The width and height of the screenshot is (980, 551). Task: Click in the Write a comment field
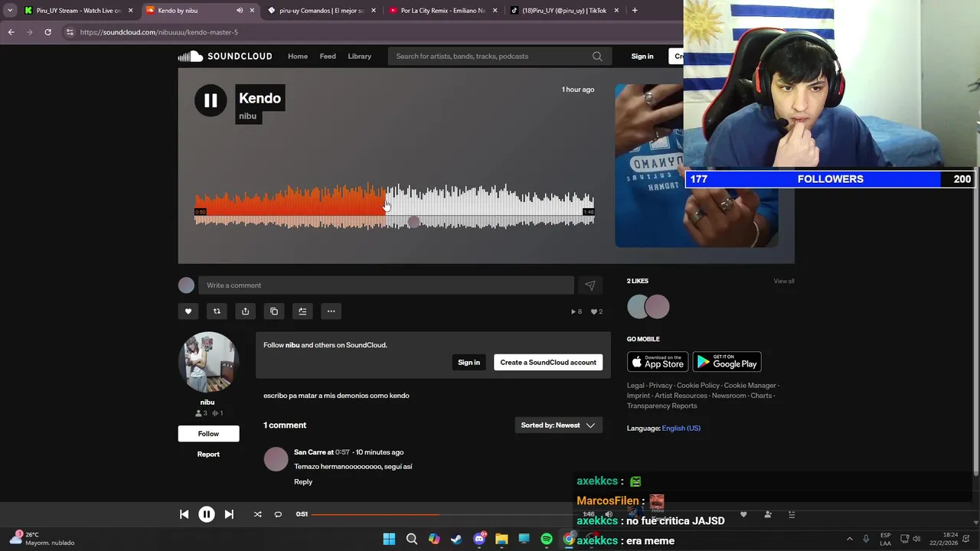386,285
